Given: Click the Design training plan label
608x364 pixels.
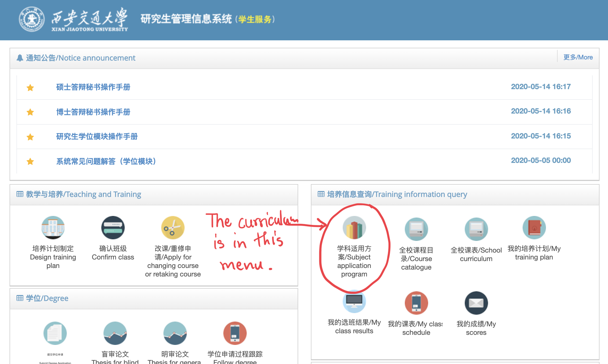Looking at the screenshot, I should (x=53, y=257).
